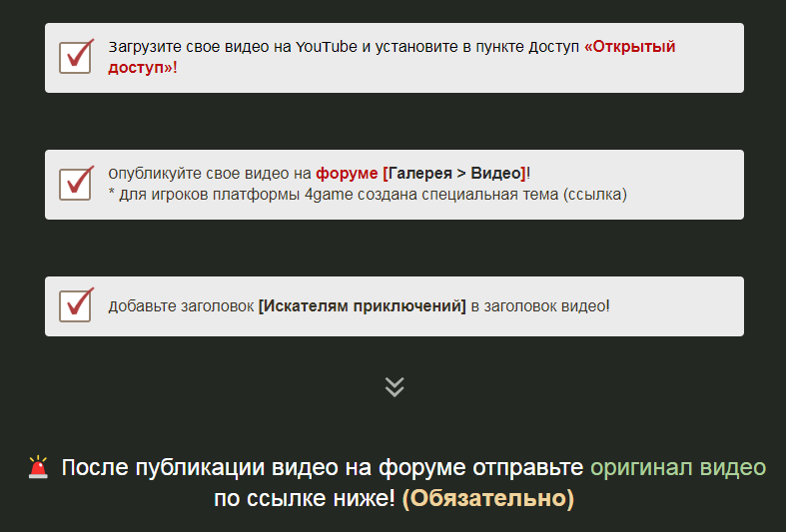Click the red word форуме
This screenshot has height=532, width=786.
tap(347, 174)
